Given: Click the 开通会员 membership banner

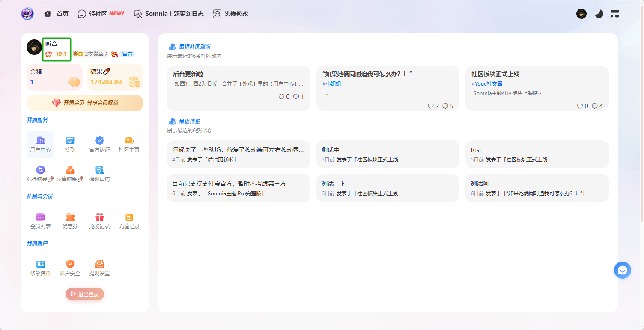Looking at the screenshot, I should 85,103.
